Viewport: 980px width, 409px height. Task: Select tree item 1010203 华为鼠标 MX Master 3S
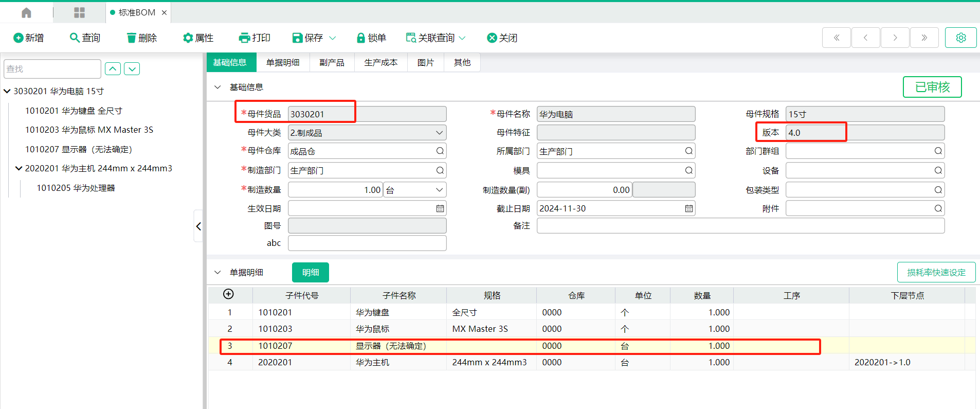pos(89,130)
